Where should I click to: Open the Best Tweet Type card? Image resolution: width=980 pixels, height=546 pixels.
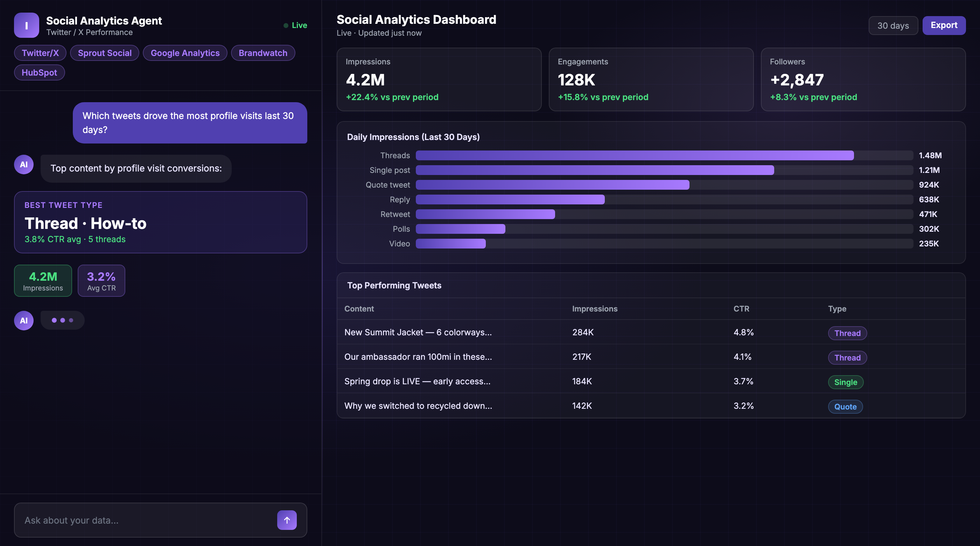(x=161, y=222)
